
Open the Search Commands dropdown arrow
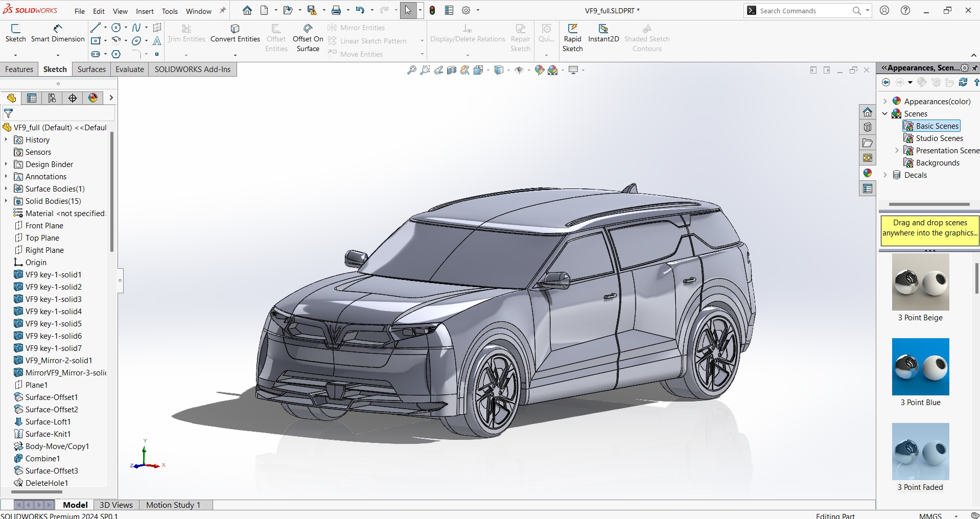[867, 10]
